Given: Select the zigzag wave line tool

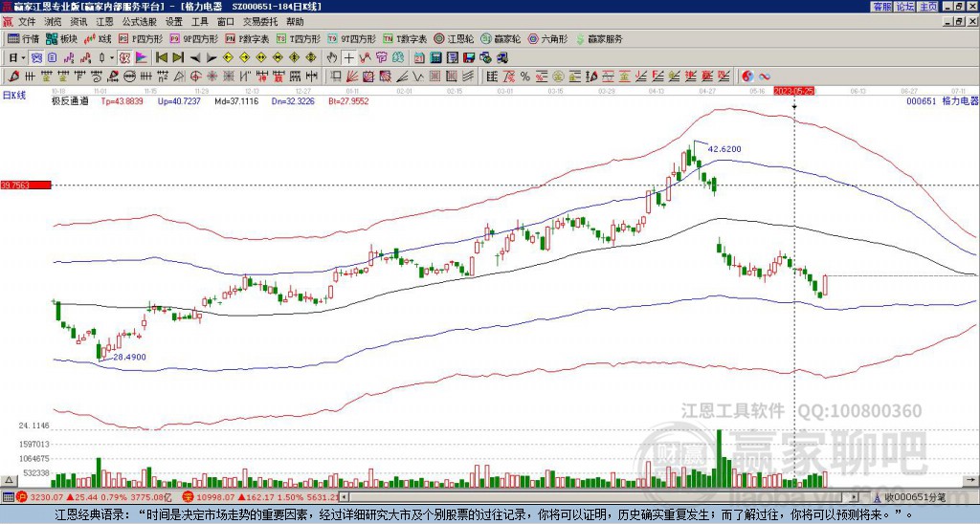Looking at the screenshot, I should pyautogui.click(x=417, y=76).
